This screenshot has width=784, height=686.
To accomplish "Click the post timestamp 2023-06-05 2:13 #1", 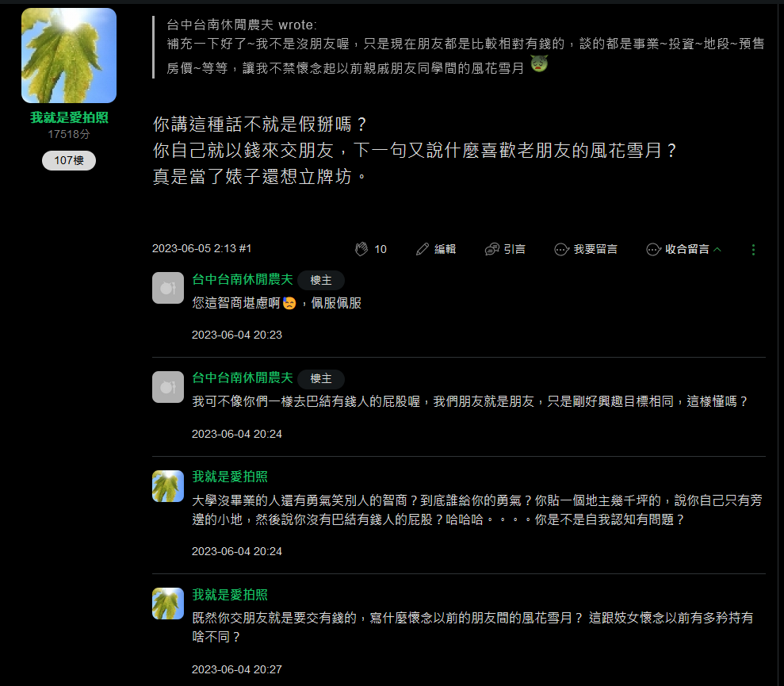I will point(201,248).
